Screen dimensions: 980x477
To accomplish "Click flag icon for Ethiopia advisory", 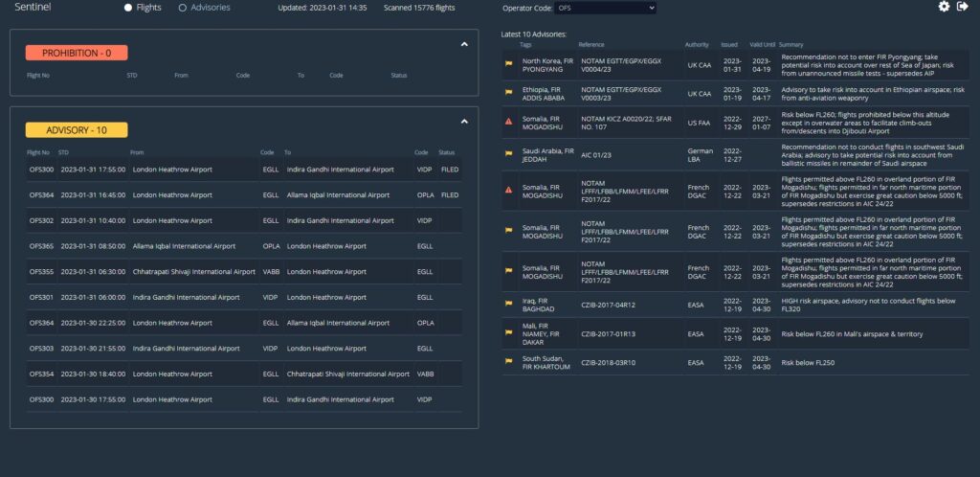I will (x=509, y=92).
